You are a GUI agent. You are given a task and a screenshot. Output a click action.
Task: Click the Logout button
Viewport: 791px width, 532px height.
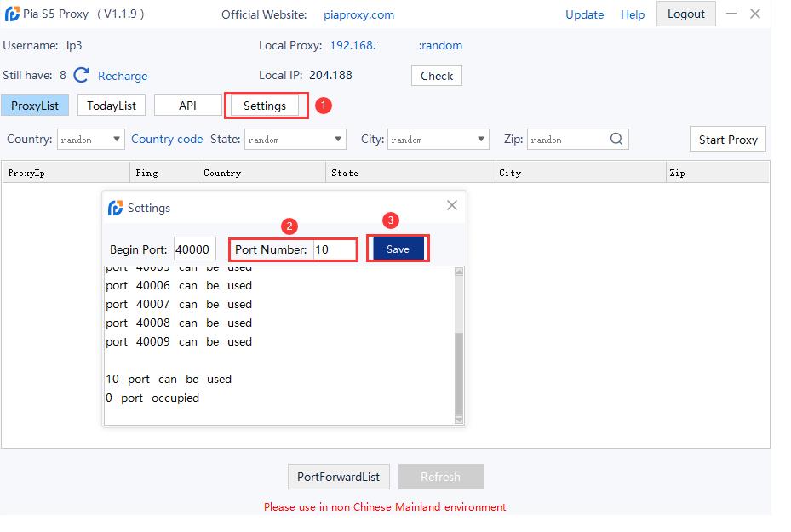tap(685, 14)
